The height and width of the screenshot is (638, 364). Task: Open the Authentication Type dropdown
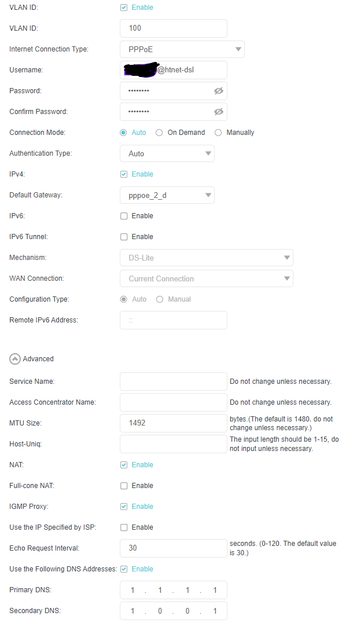coord(167,153)
